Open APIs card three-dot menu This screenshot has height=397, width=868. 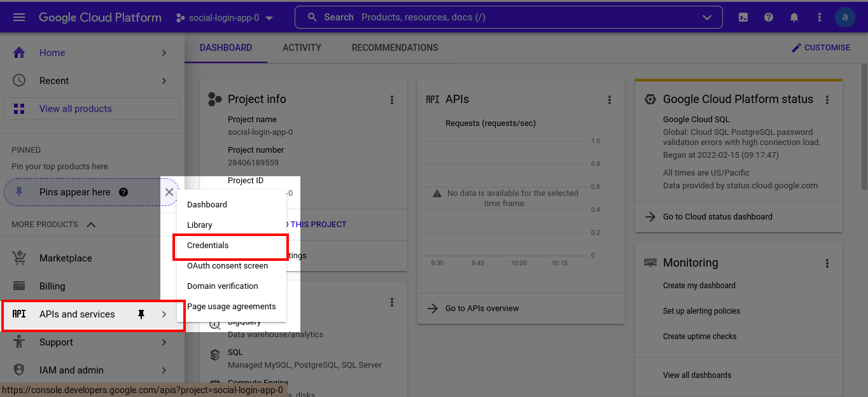610,100
